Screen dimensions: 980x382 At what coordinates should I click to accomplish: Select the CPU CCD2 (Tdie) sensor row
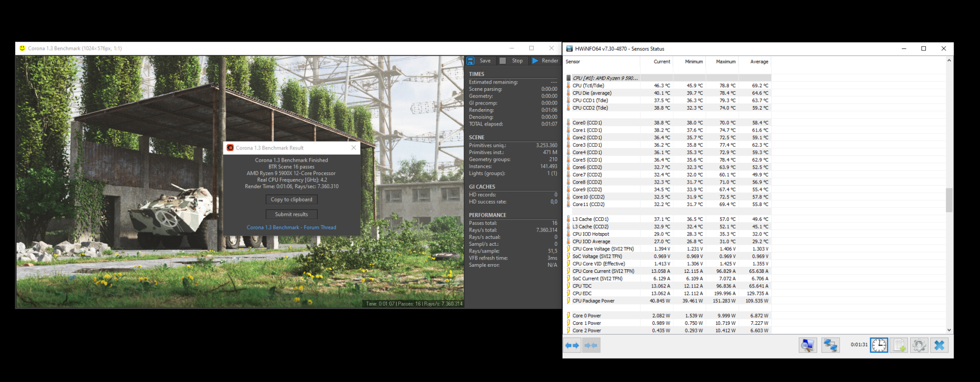[667, 108]
